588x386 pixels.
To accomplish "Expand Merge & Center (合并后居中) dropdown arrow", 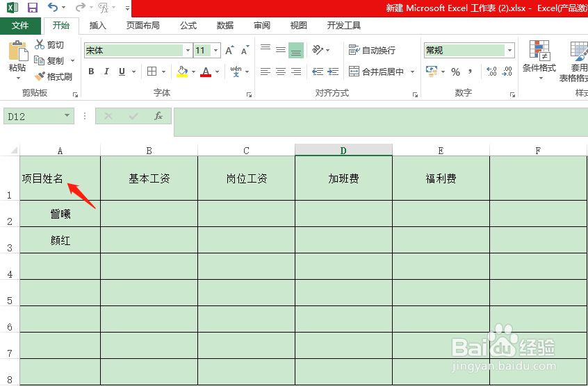I will [x=412, y=72].
